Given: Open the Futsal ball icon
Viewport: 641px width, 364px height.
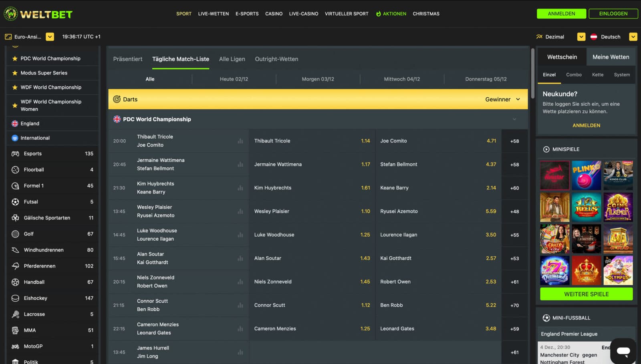Looking at the screenshot, I should tap(15, 202).
